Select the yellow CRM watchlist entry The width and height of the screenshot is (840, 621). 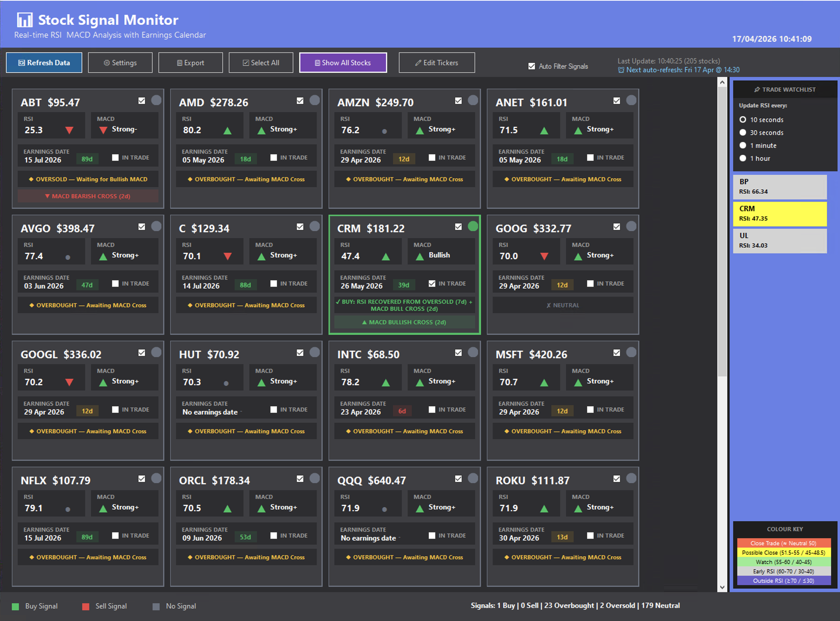click(780, 214)
